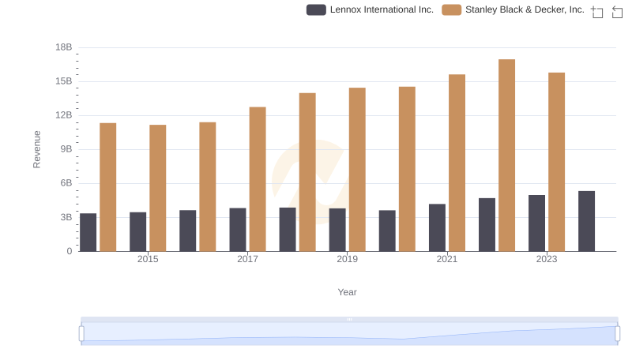Click the Stanley bar for 2019
The width and height of the screenshot is (632, 364).
(x=357, y=170)
